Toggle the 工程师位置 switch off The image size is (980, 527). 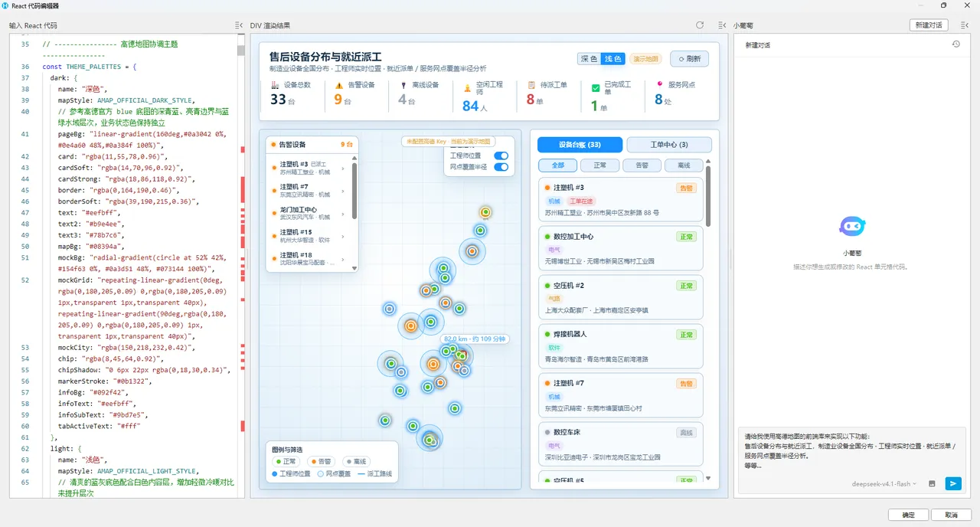[x=501, y=155]
